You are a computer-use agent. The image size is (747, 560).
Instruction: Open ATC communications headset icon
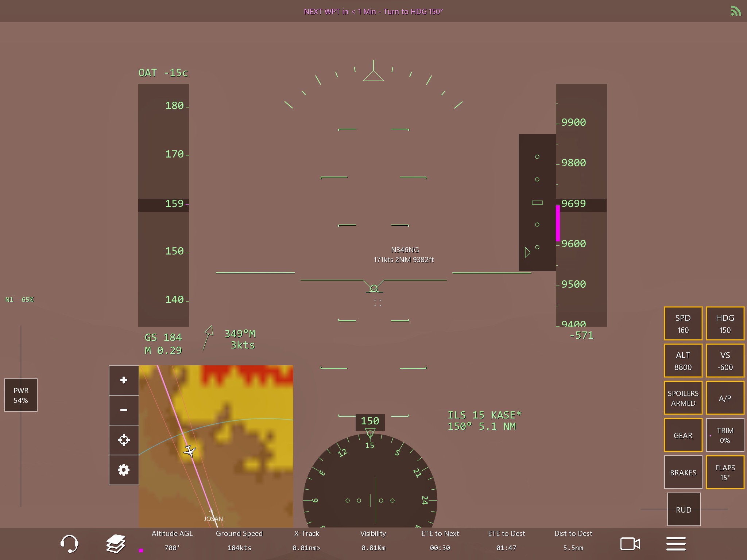(x=69, y=544)
